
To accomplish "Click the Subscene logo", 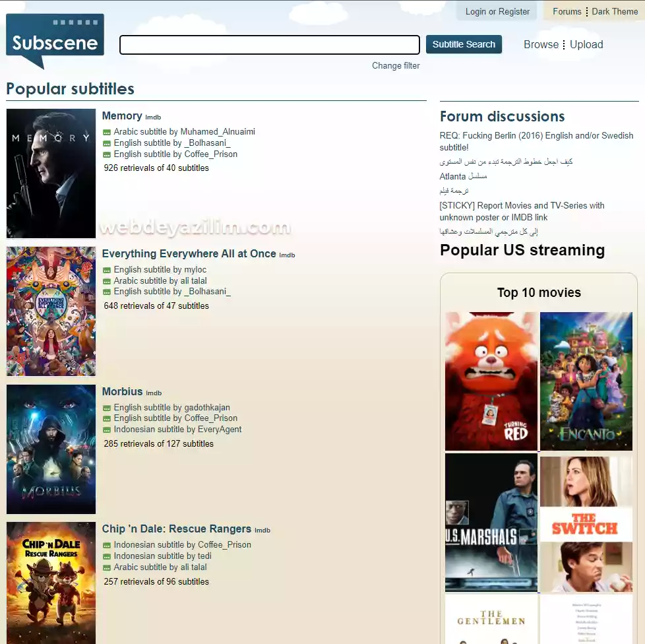I will tap(55, 40).
